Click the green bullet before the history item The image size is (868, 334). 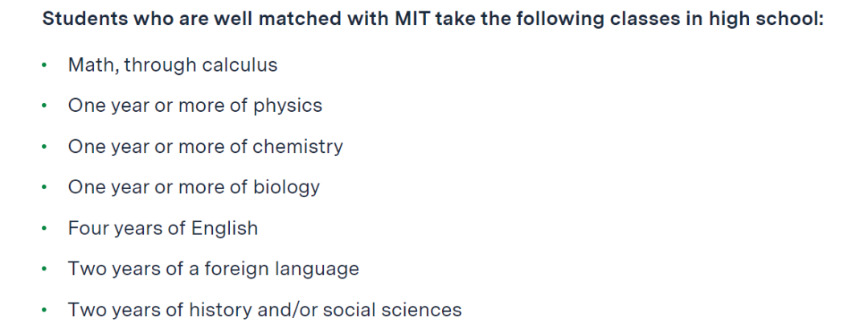click(44, 310)
